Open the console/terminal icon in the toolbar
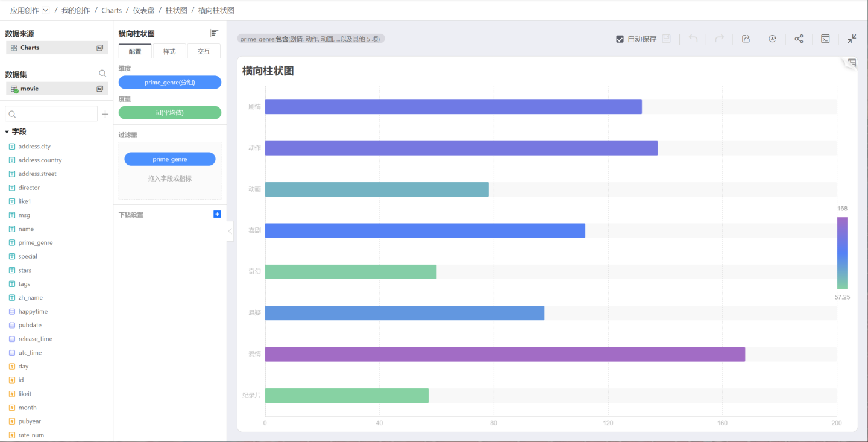Screen dimensions: 868x442 (825, 39)
